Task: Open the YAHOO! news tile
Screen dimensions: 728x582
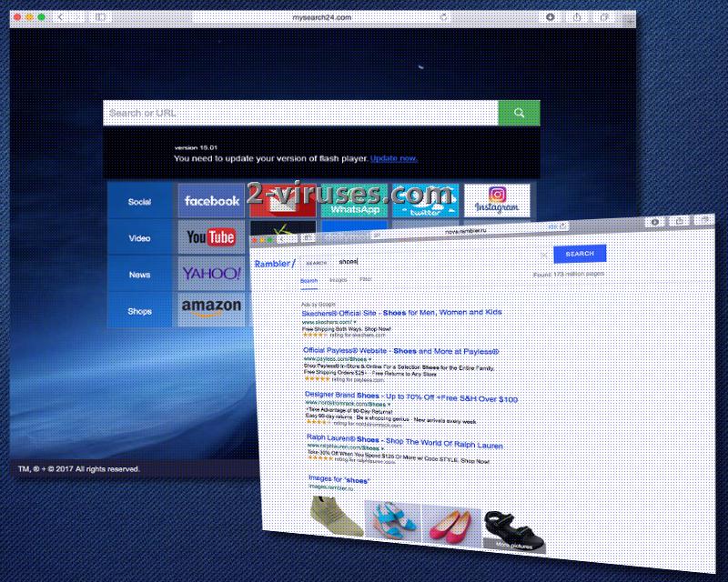Action: coord(211,273)
